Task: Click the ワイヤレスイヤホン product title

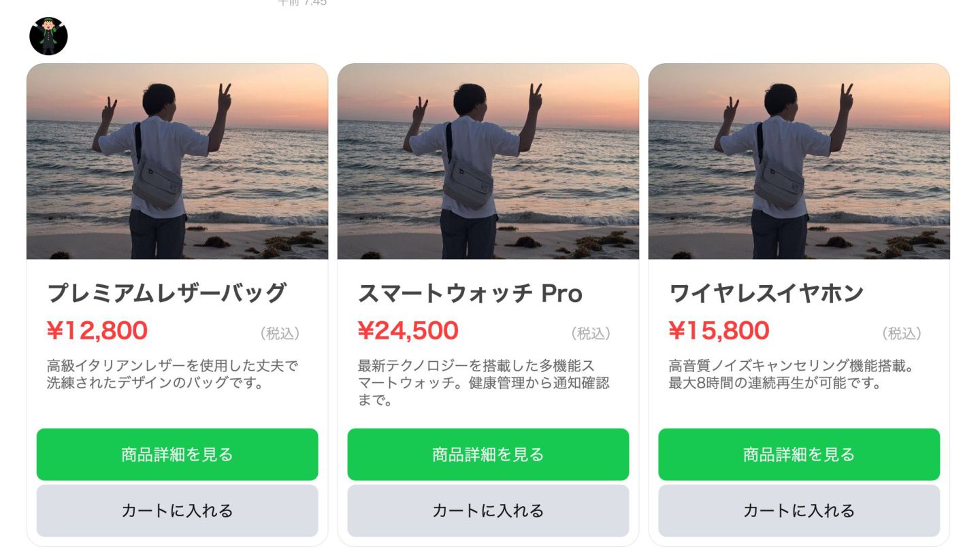Action: click(x=766, y=293)
